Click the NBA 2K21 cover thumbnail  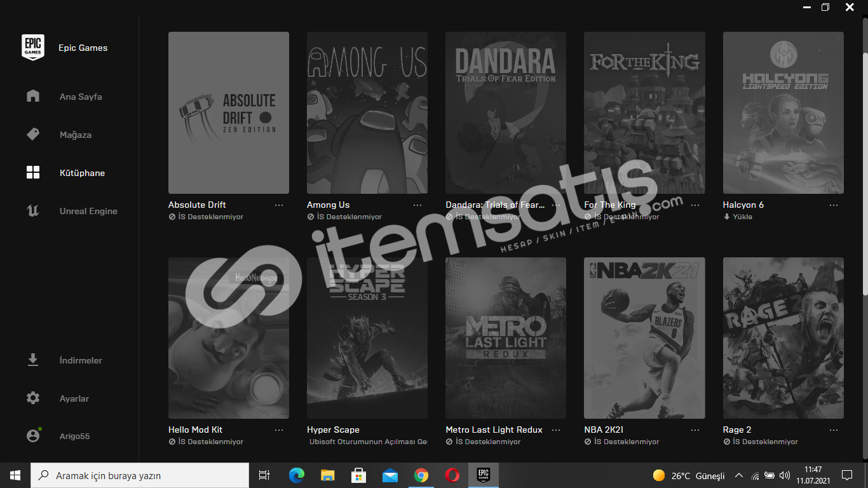644,338
